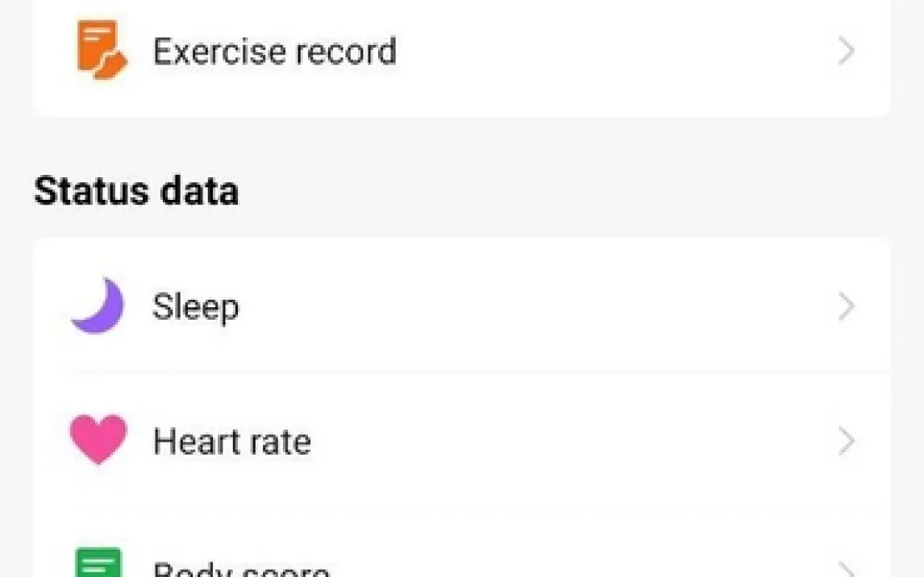This screenshot has height=577, width=924.
Task: Select the pink heart icon
Action: point(98,440)
